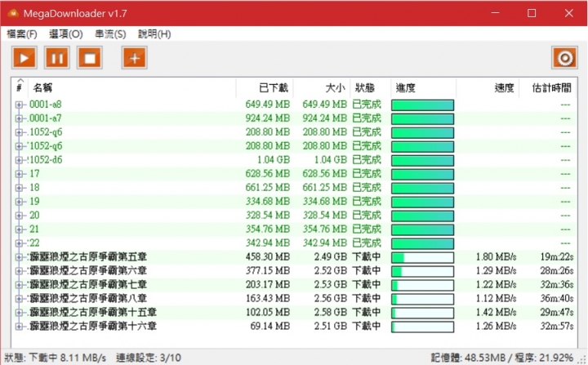
Task: Expand the 第十五章 download row
Action: (19, 313)
